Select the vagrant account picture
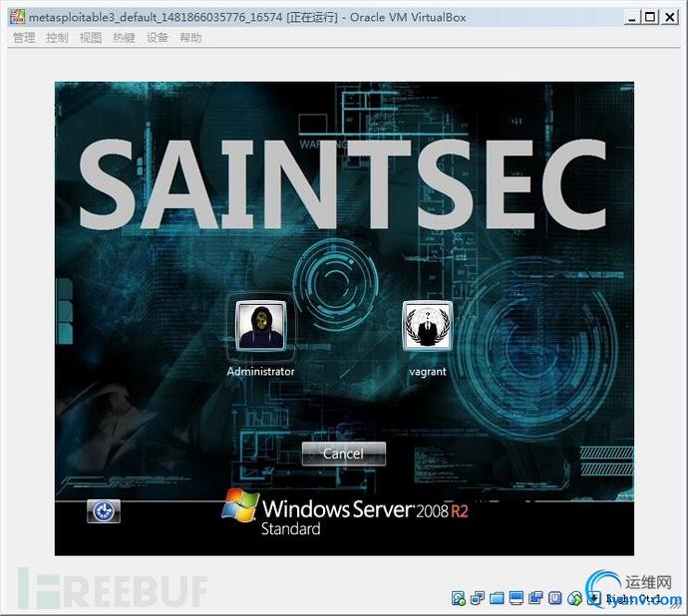 (428, 326)
